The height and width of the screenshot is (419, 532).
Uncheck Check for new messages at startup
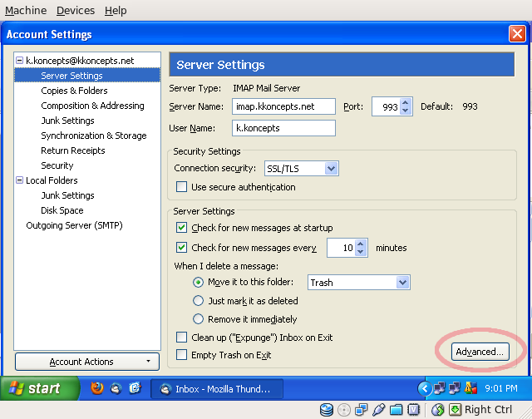pyautogui.click(x=181, y=228)
